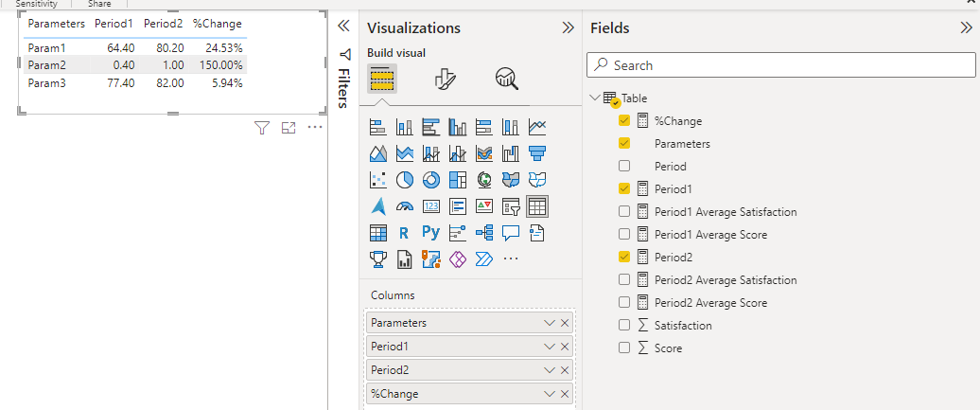Select the Line chart visual

537,128
